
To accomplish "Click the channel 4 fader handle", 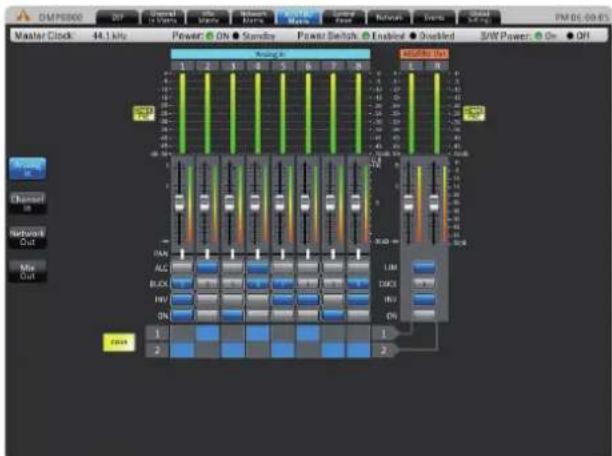I will click(254, 203).
